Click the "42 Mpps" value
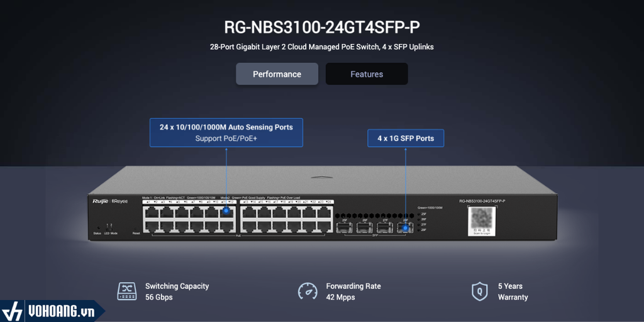Screen dimensions: 644x322 point(340,297)
